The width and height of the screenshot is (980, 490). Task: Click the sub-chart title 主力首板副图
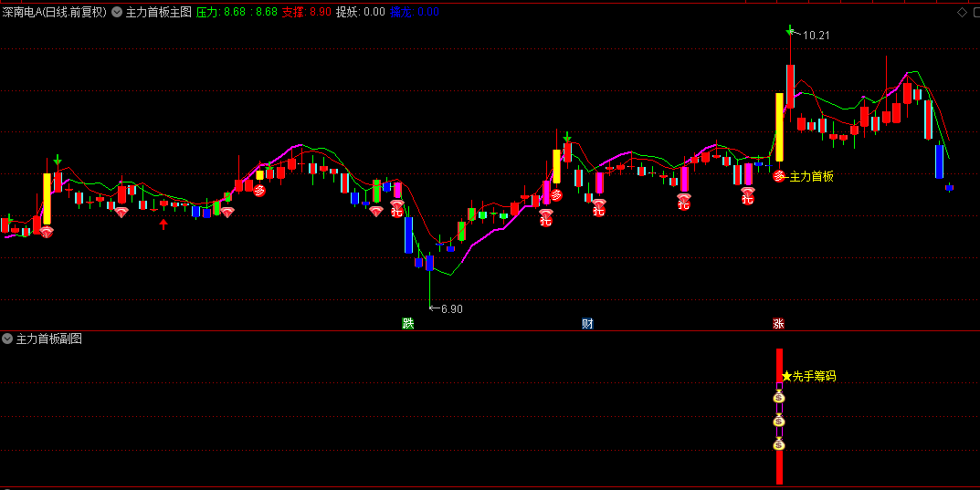(48, 339)
